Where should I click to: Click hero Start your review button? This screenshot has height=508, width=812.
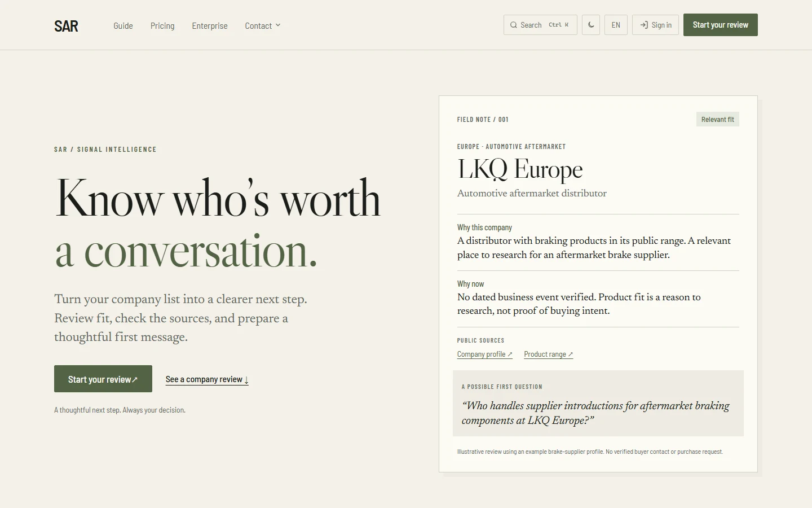point(103,379)
